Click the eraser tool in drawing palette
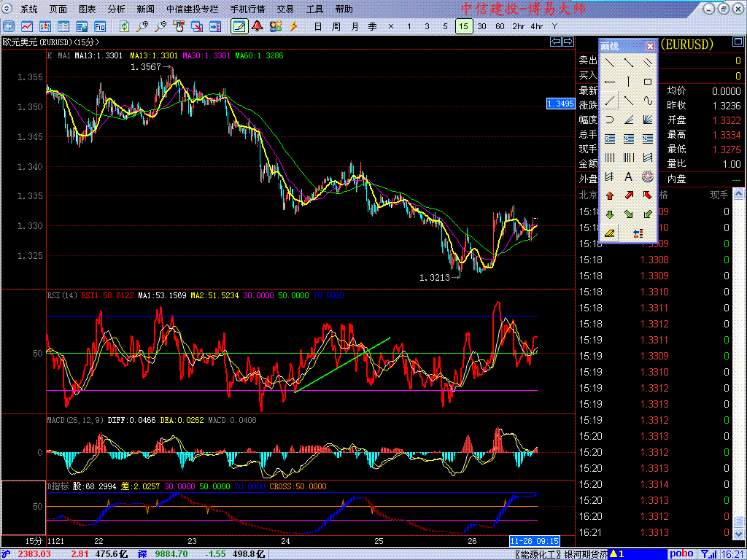Image resolution: width=747 pixels, height=560 pixels. point(610,233)
